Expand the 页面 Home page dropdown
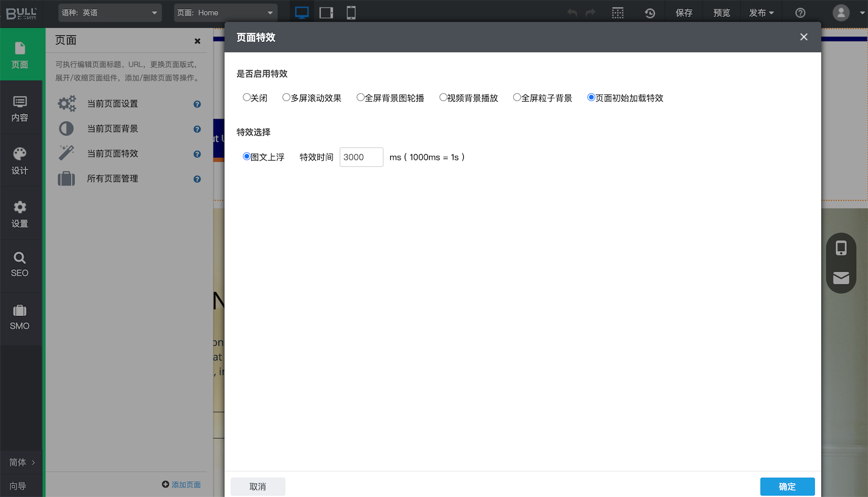Image resolution: width=868 pixels, height=497 pixels. coord(225,13)
